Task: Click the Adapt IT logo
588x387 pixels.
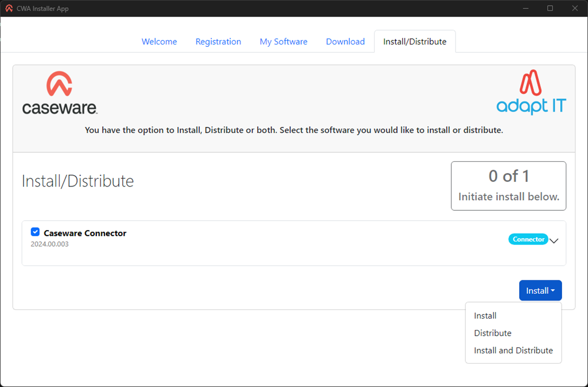Action: [531, 92]
